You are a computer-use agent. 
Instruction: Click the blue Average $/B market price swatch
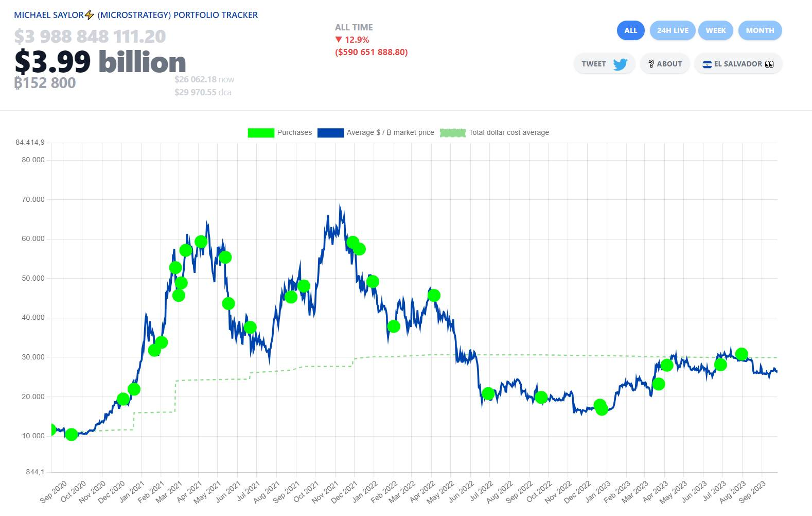[x=330, y=133]
